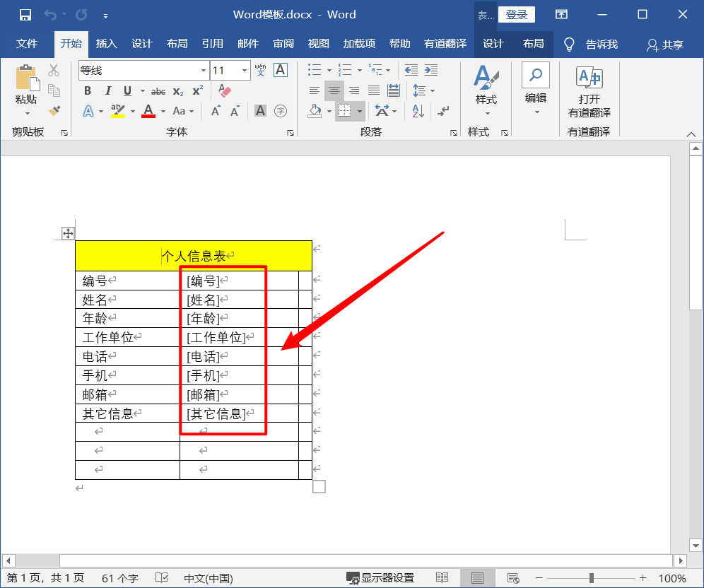Screen dimensions: 704x588
Task: Click the Clear Formatting eraser icon
Action: point(225,90)
